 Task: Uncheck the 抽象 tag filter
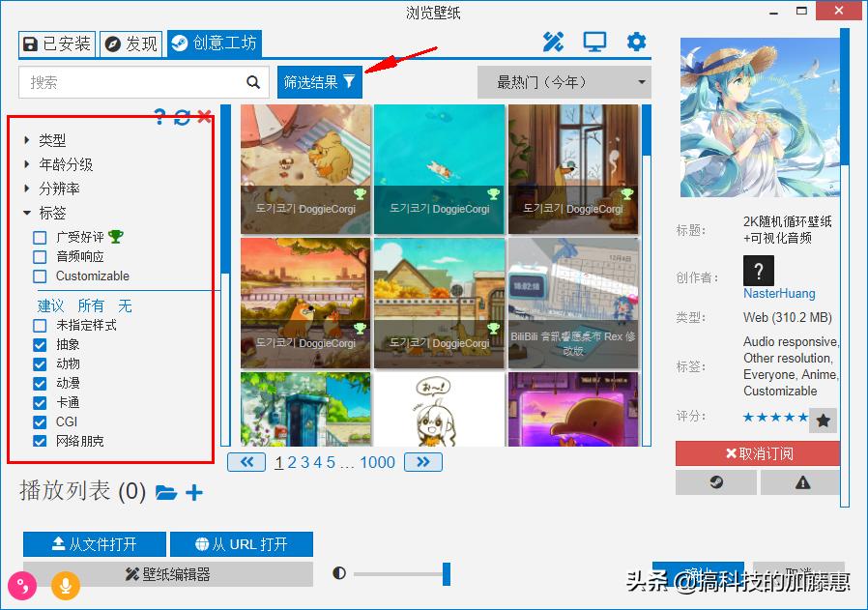pyautogui.click(x=40, y=343)
